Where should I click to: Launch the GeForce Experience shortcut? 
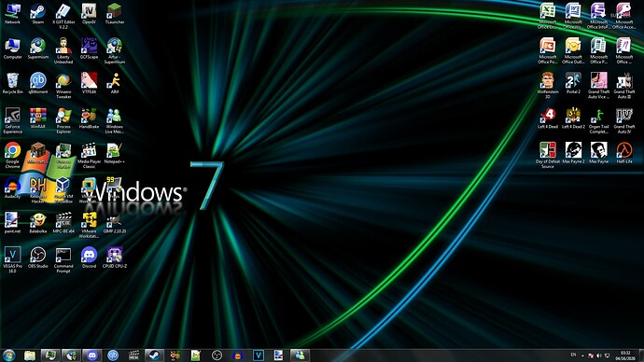pos(12,120)
